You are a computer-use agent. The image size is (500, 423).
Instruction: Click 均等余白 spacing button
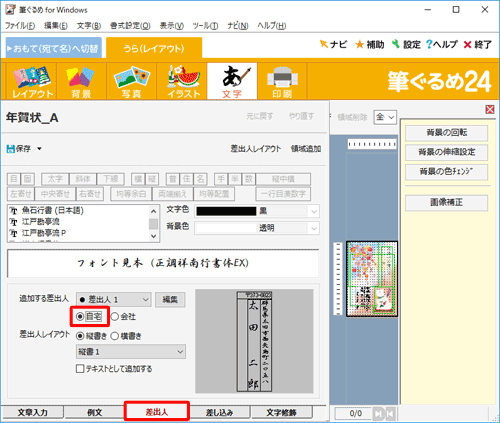click(x=131, y=194)
